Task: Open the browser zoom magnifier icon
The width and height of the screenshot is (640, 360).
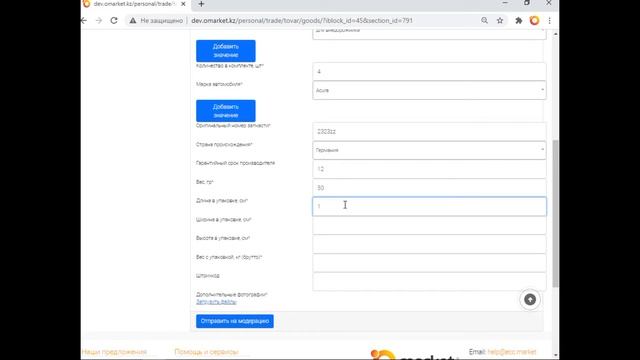Action: (484, 20)
